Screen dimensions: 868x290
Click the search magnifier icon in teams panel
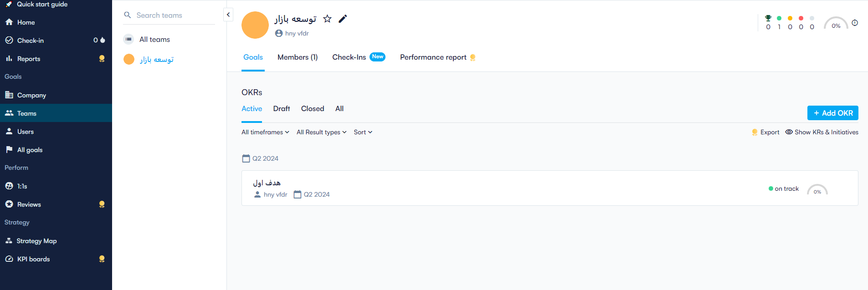pyautogui.click(x=128, y=15)
